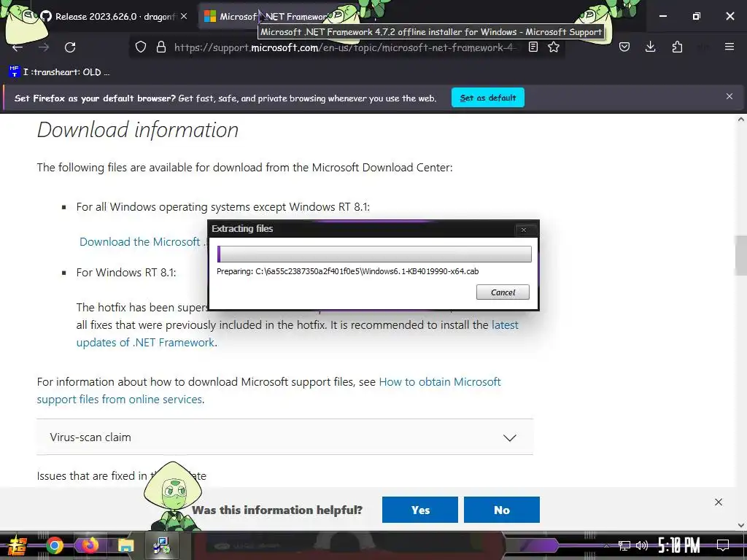
Task: Close the Release 2023.626.0 tab
Action: (184, 17)
